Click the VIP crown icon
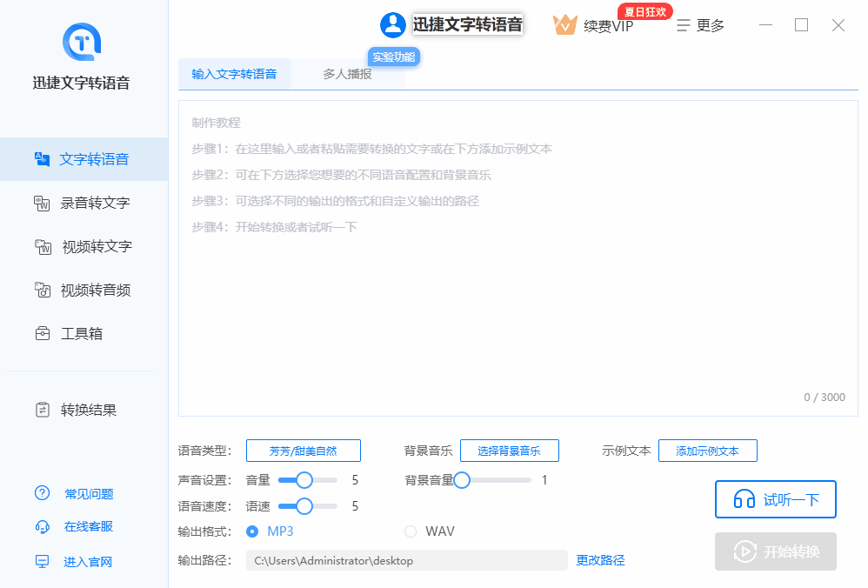Image resolution: width=868 pixels, height=588 pixels. (x=565, y=25)
